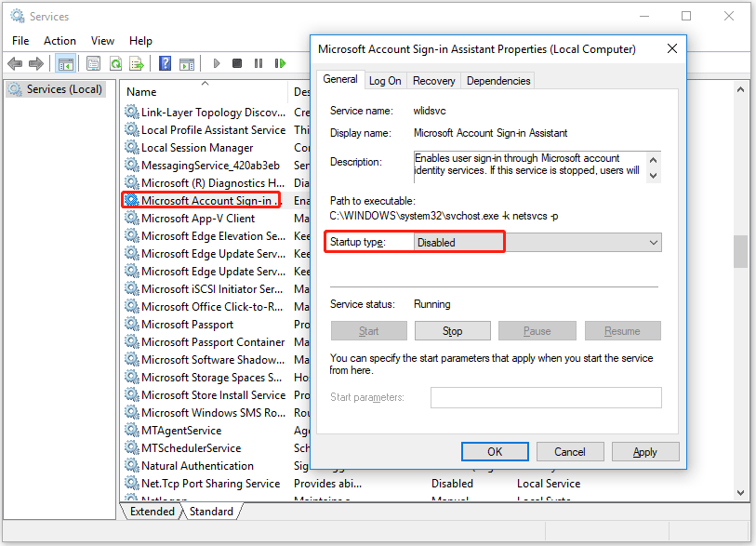Viewport: 756px width, 546px height.
Task: Open the View menu
Action: coord(102,41)
